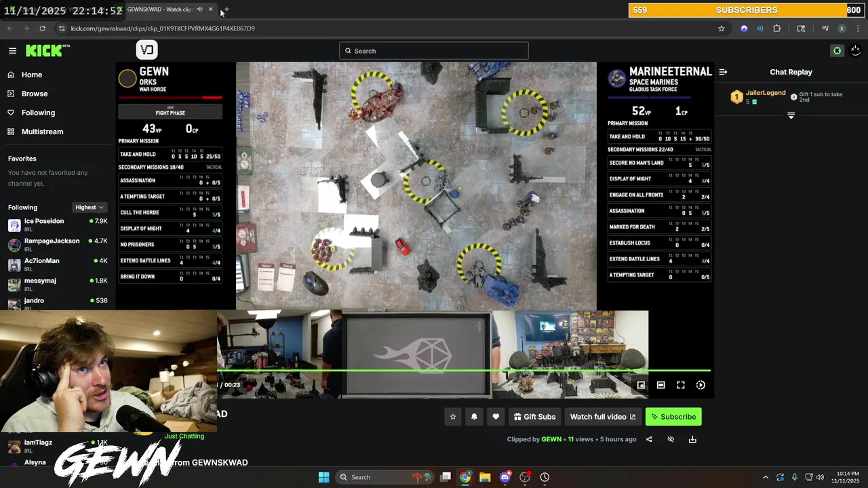Go to Home in the sidebar
Viewport: 868px width, 488px height.
click(x=31, y=75)
